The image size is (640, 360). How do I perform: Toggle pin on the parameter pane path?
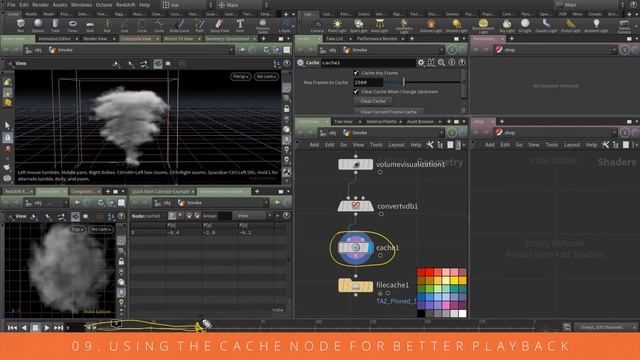[452, 50]
